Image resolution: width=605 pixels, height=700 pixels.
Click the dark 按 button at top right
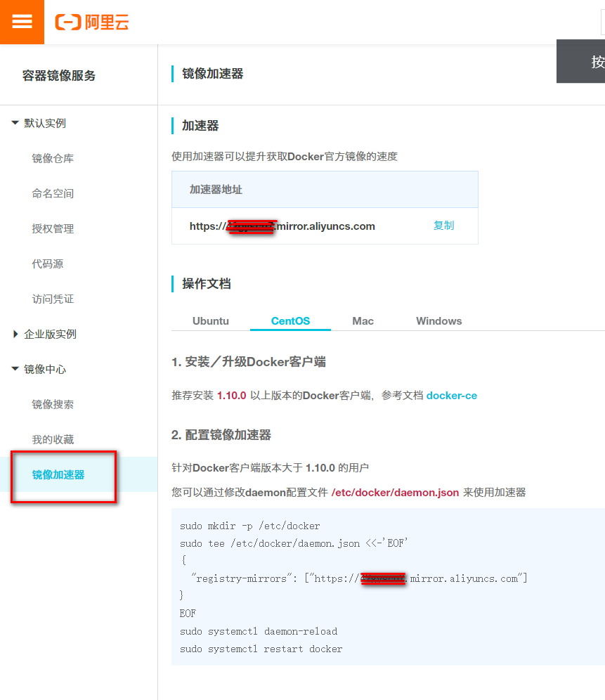point(581,61)
